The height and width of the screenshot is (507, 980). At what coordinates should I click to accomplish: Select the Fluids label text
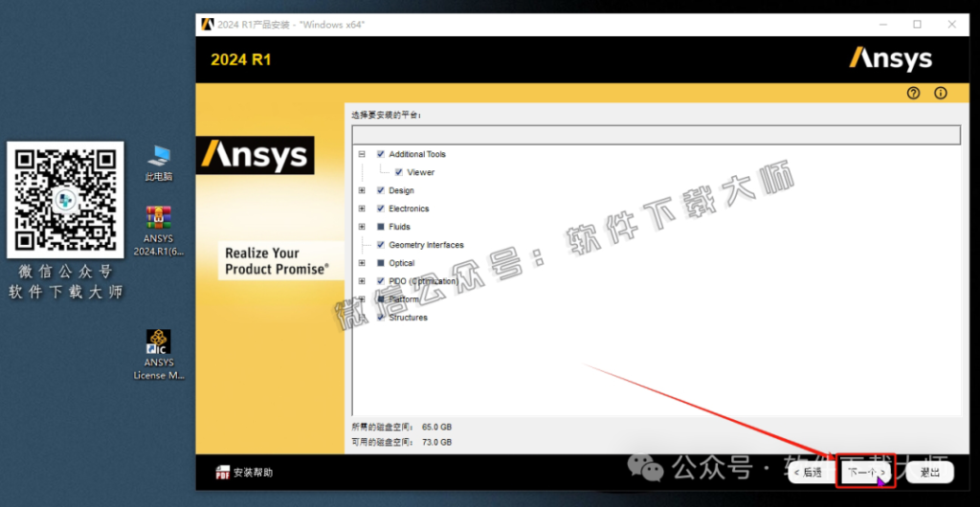pos(399,227)
